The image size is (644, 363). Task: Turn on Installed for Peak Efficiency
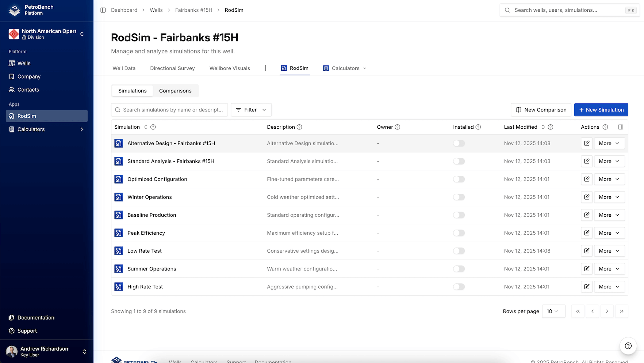click(x=459, y=233)
